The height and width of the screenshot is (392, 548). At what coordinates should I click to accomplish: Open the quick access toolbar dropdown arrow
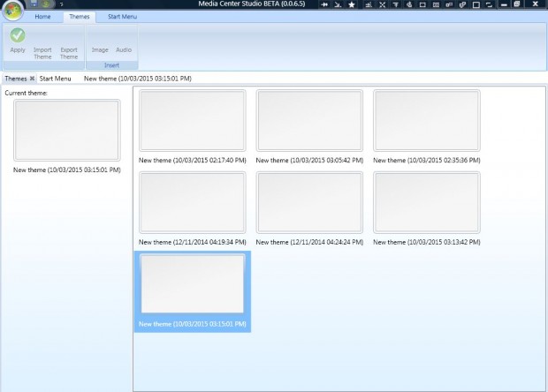click(x=62, y=5)
